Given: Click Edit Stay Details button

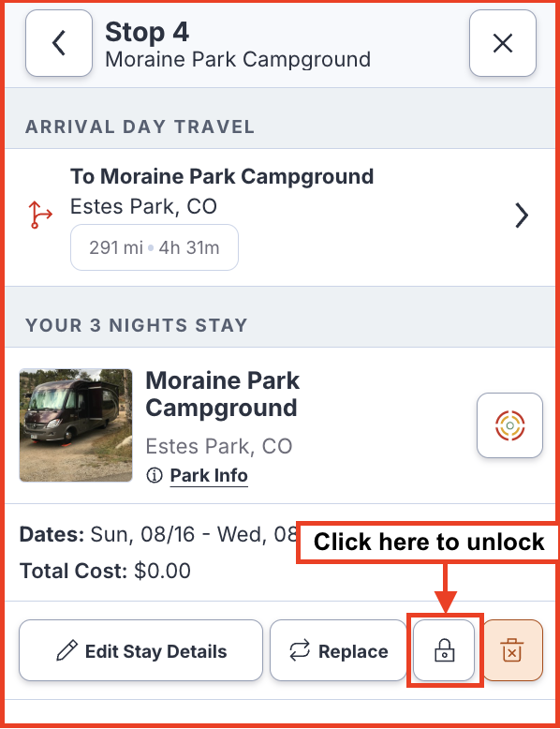Looking at the screenshot, I should tap(140, 650).
